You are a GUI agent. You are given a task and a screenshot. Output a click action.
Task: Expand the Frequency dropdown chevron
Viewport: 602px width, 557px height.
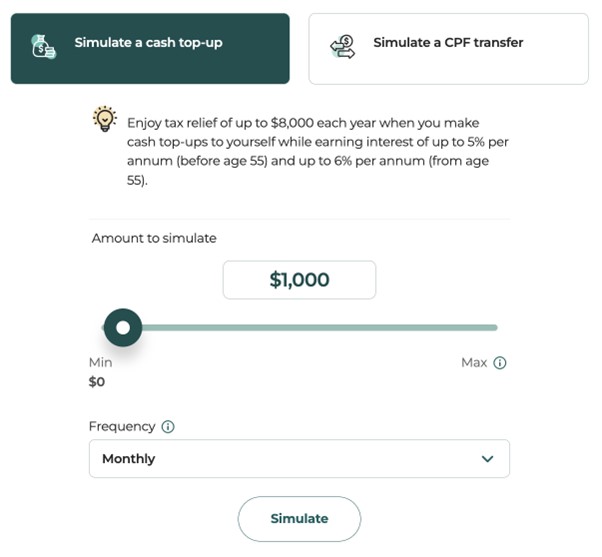coord(487,459)
